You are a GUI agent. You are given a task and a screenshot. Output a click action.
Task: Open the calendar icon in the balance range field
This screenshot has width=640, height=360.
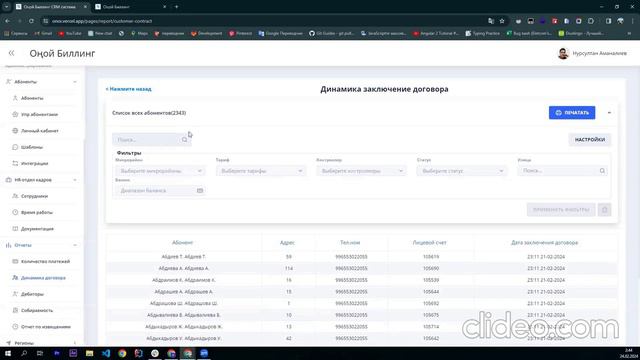pos(200,191)
